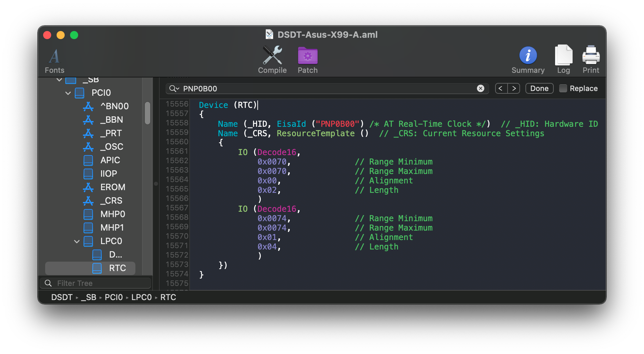This screenshot has height=354, width=644.
Task: Go to next search match
Action: pos(514,88)
